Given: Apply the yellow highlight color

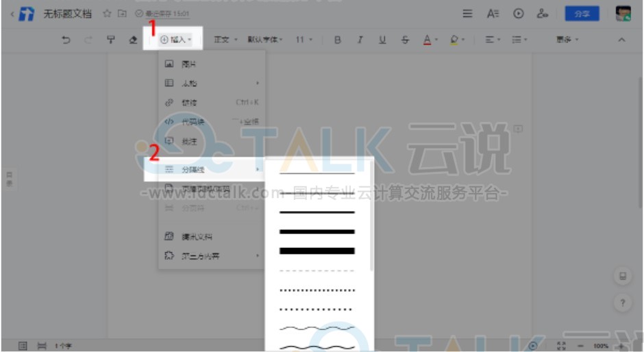Looking at the screenshot, I should point(454,40).
